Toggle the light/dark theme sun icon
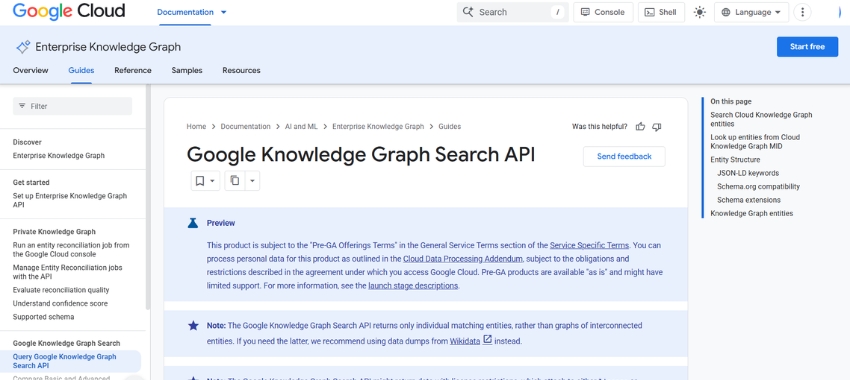Viewport: 850px width, 380px height. click(x=700, y=12)
